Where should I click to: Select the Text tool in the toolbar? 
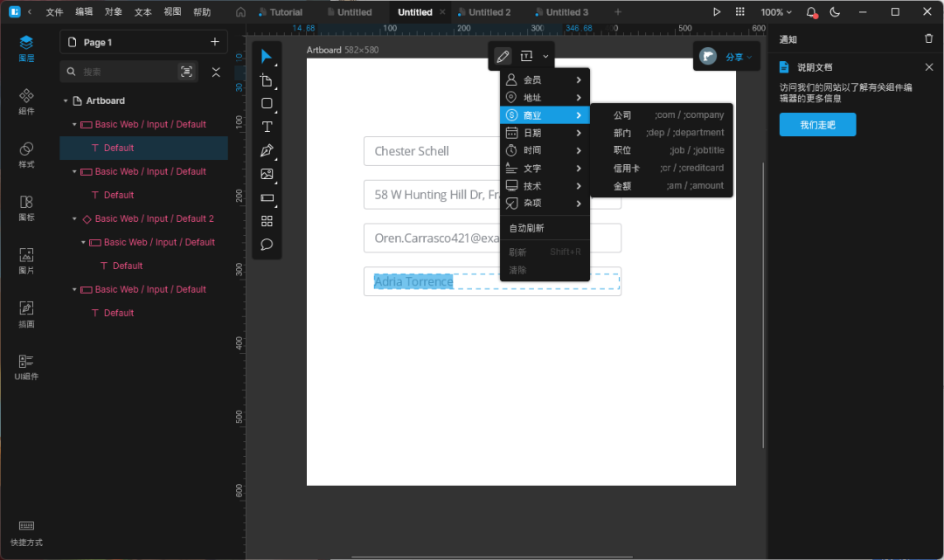[267, 128]
